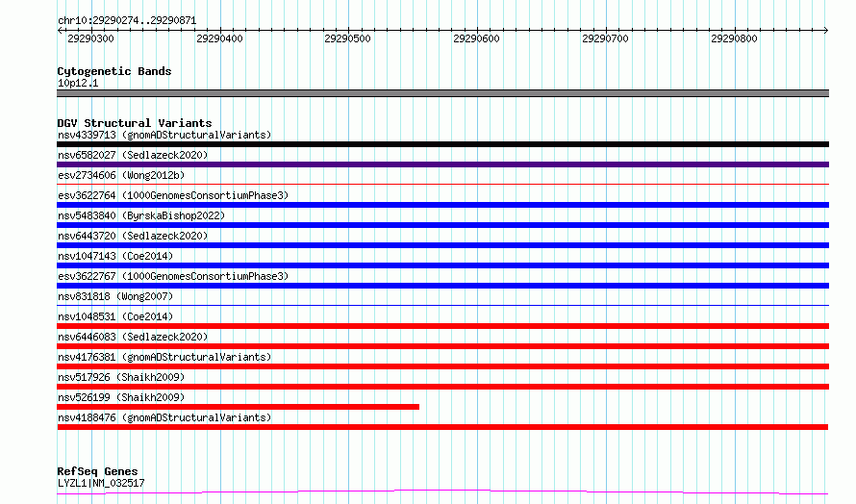
Task: Click the chr10:29290274..29290871 region label
Action: click(127, 20)
